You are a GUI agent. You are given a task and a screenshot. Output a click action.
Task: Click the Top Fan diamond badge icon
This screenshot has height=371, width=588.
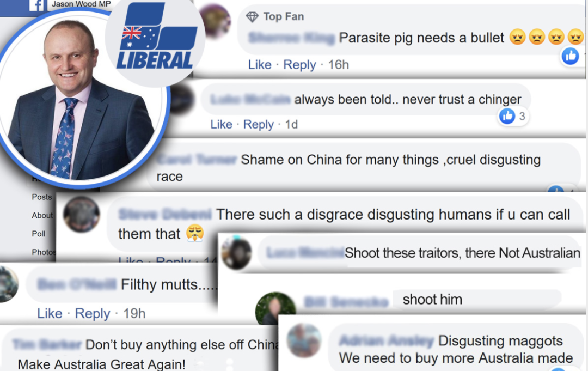(252, 16)
